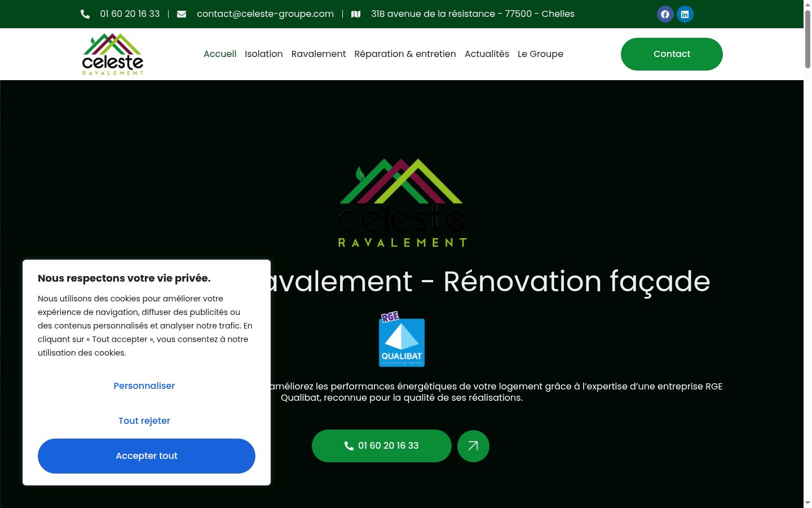Click the scrollbar up arrow
This screenshot has height=508, width=812.
807,5
